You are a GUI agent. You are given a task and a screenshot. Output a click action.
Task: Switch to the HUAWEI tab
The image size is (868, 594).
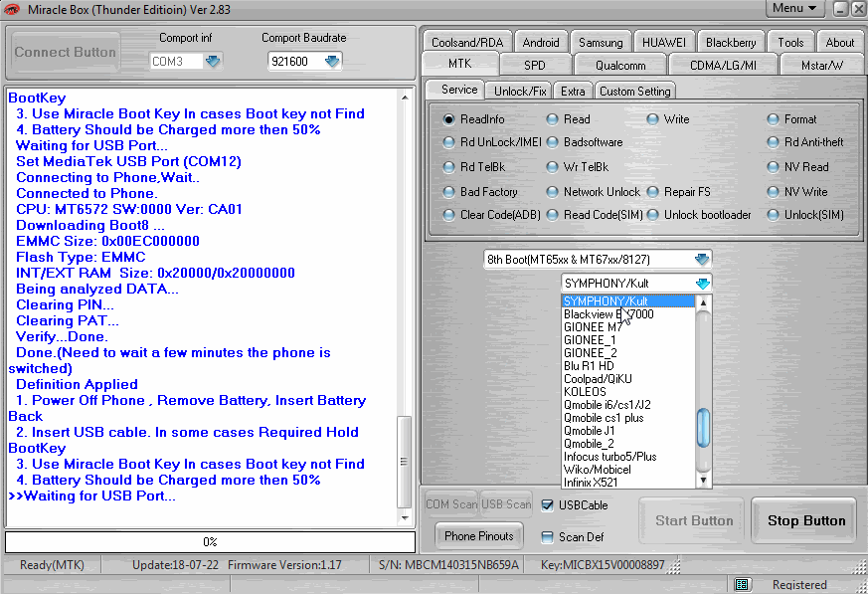click(664, 42)
